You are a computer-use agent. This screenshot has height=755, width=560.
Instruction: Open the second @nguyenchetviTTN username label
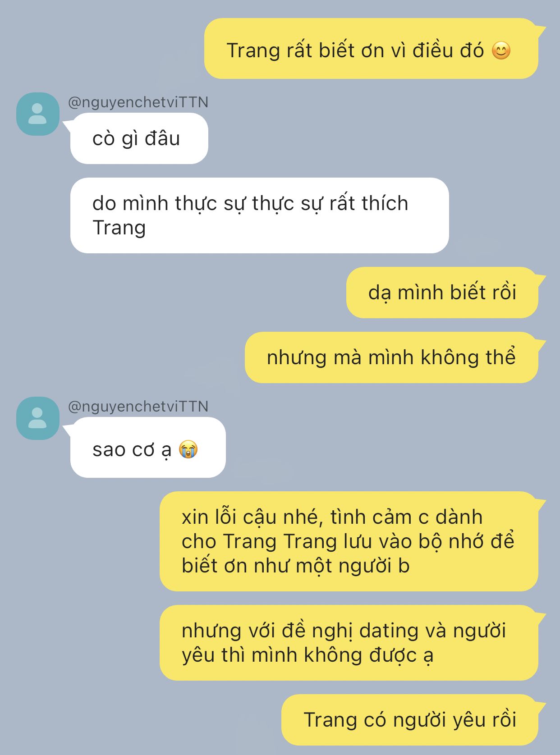[x=138, y=407]
